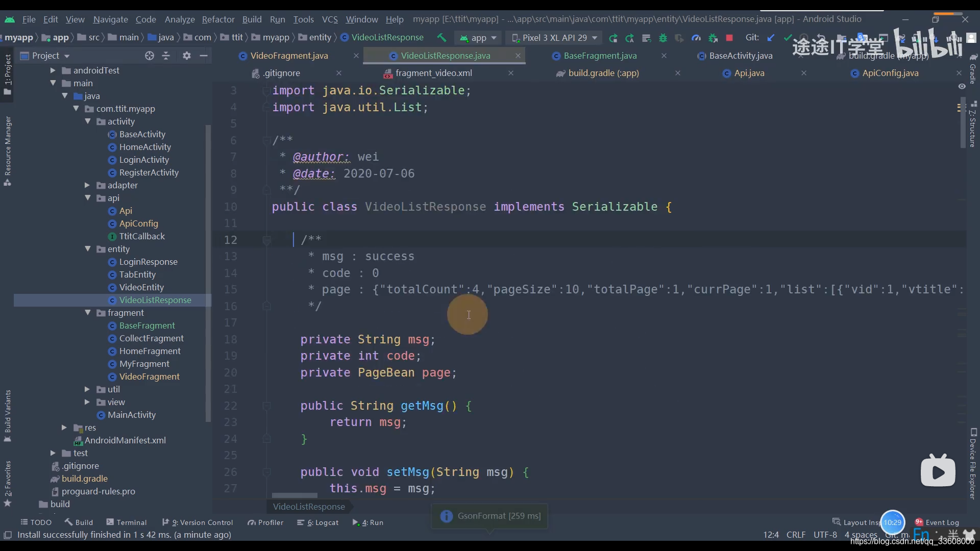The width and height of the screenshot is (980, 551).
Task: Open the VCS menu
Action: [x=330, y=19]
